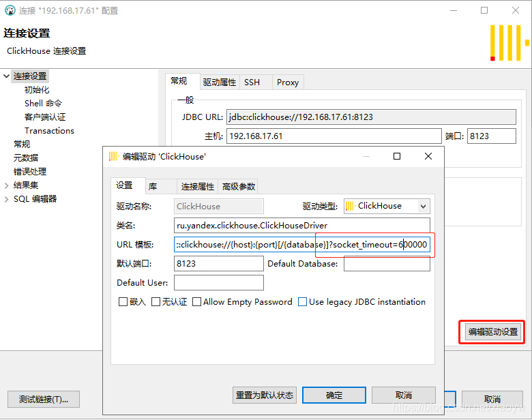Click the 重置为默认状态 button
This screenshot has width=532, height=420.
click(x=265, y=395)
